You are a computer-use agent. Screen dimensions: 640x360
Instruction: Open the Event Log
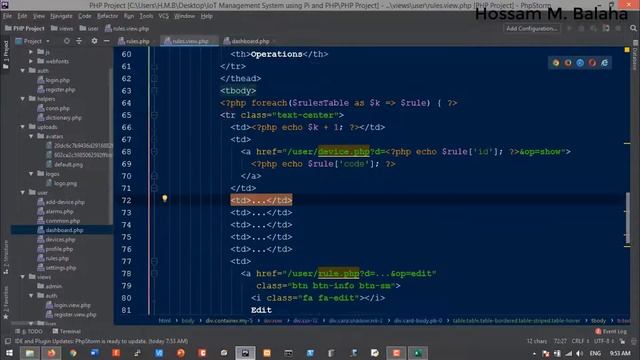coord(611,331)
